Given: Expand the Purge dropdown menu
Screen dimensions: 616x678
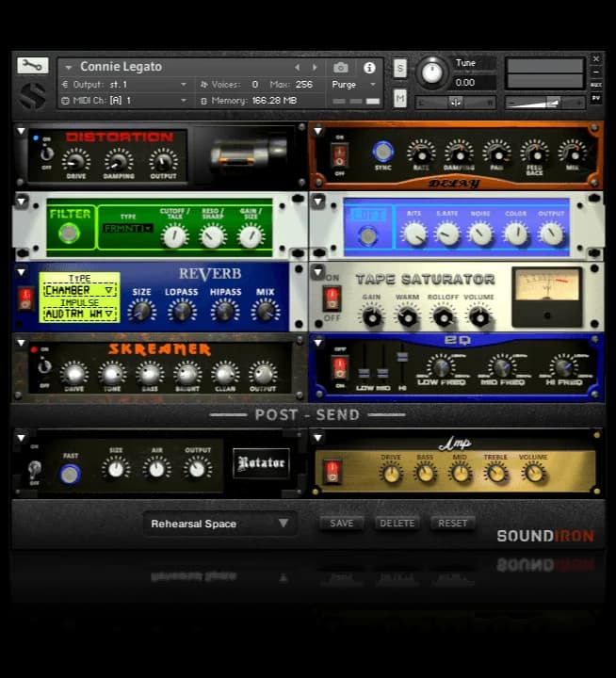Looking at the screenshot, I should coord(373,84).
